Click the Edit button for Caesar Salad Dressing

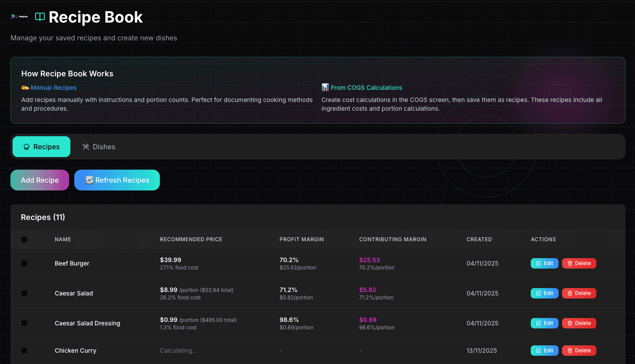coord(544,323)
